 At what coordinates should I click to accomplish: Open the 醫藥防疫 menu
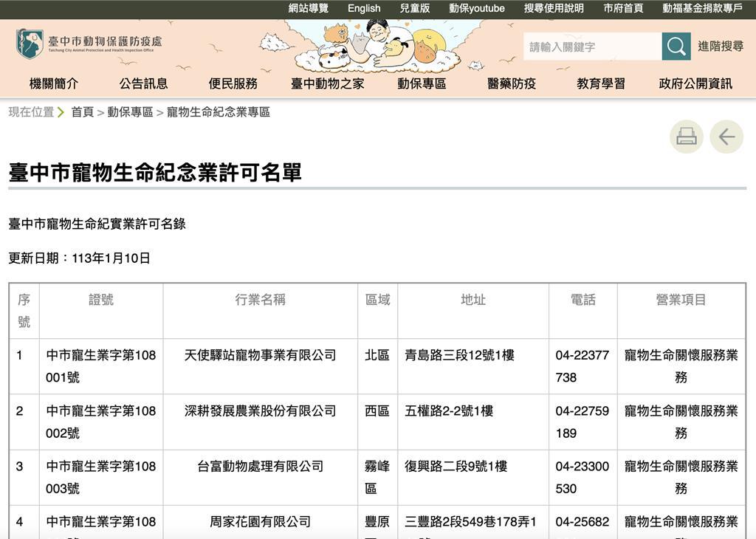click(x=512, y=83)
